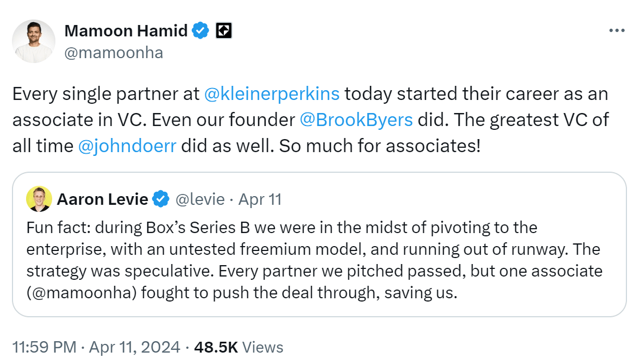This screenshot has width=640, height=364.
Task: Click the blue verified badge beside Mamoon Hamid
Action: pos(201,31)
